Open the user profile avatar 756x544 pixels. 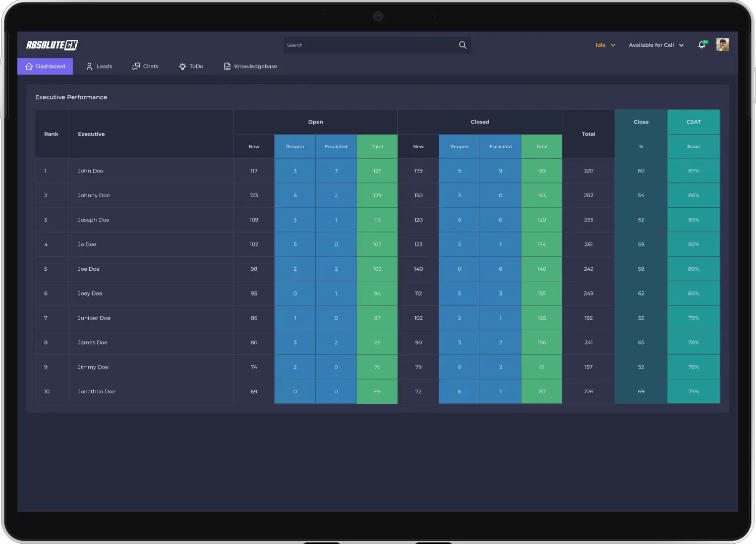tap(722, 45)
